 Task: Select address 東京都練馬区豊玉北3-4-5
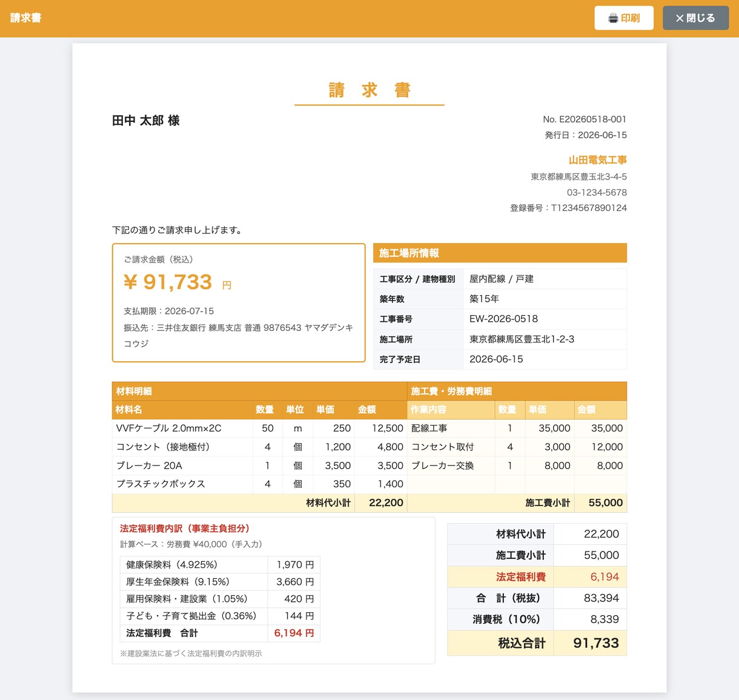(x=578, y=177)
